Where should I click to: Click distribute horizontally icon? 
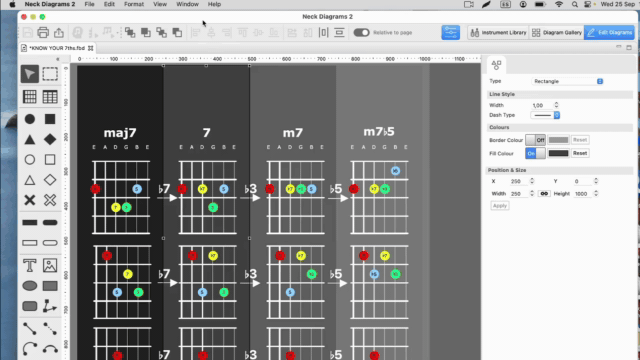(324, 32)
